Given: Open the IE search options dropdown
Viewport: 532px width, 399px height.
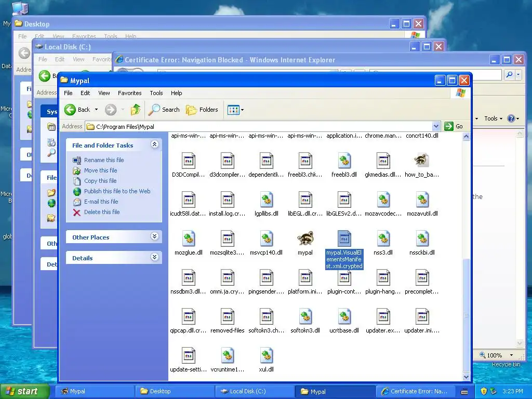Looking at the screenshot, I should tap(518, 75).
